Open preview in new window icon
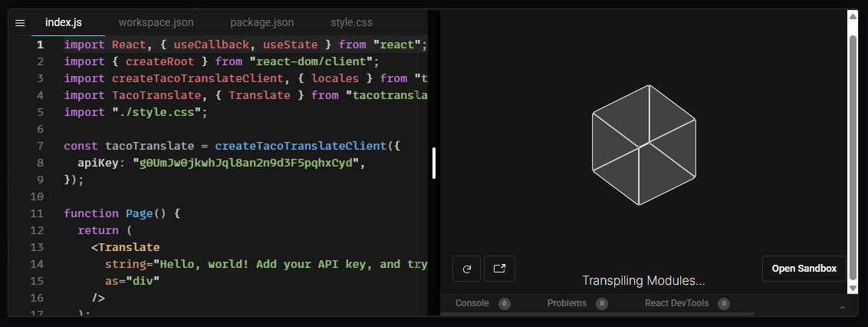868x327 pixels. (499, 269)
